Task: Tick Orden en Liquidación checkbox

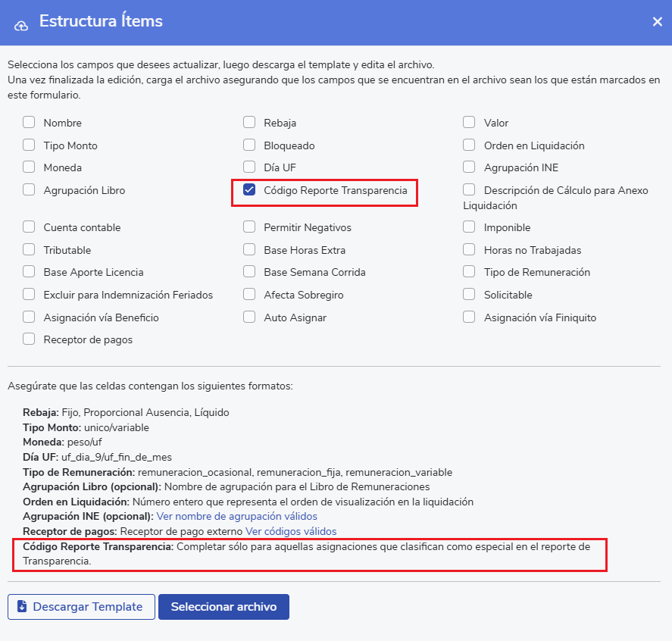Action: coord(470,145)
